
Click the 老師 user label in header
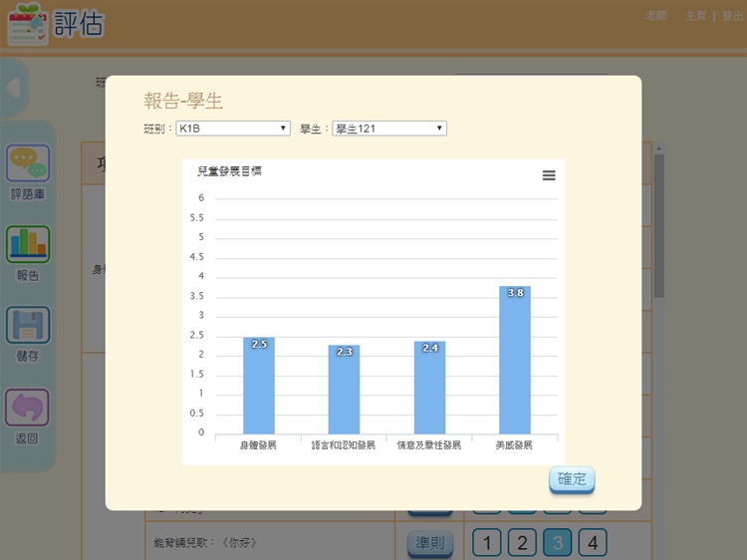(656, 16)
